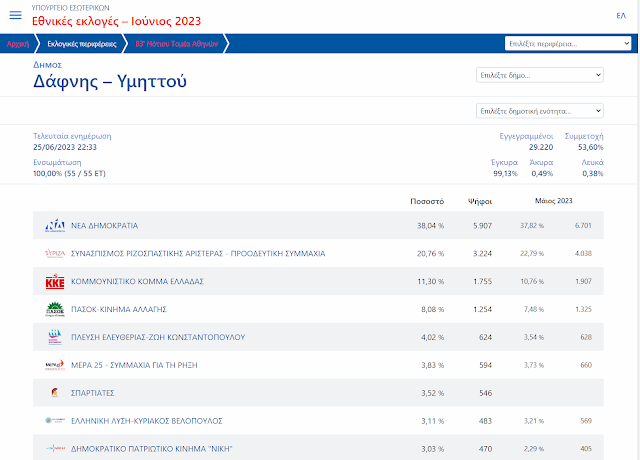Click the Ενσωμάτωση value 100,00% (55 / 55 ET)
The width and height of the screenshot is (640, 460).
69,173
